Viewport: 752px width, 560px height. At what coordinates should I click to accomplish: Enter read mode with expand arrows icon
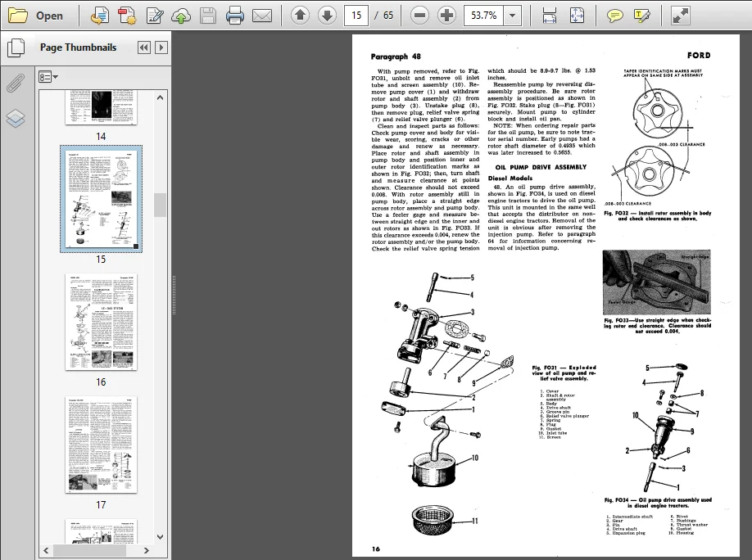pyautogui.click(x=681, y=16)
